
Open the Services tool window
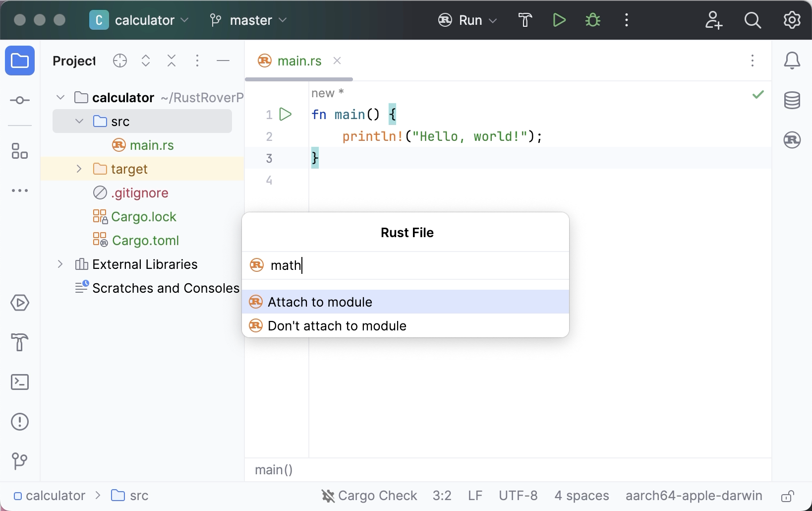click(20, 303)
